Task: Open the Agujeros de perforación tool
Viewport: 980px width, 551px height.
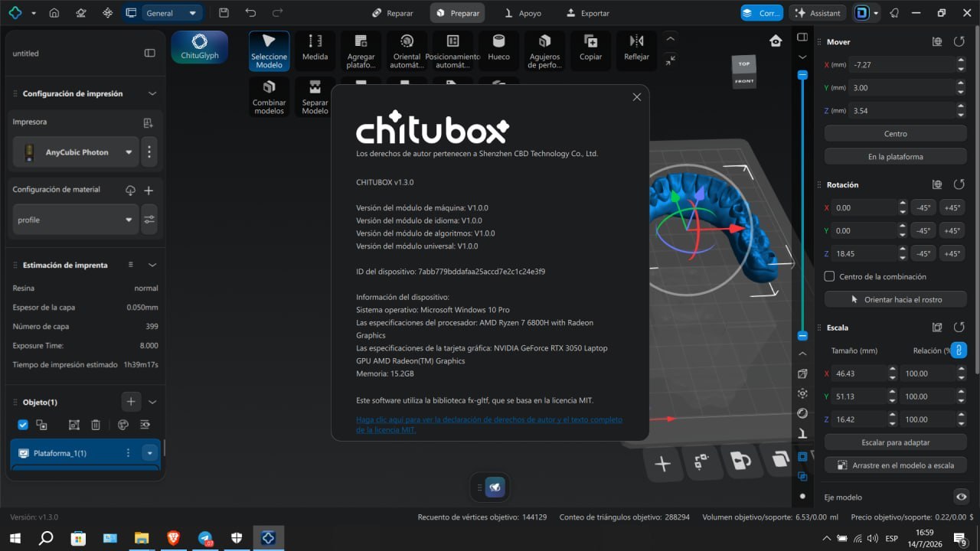Action: click(x=544, y=51)
